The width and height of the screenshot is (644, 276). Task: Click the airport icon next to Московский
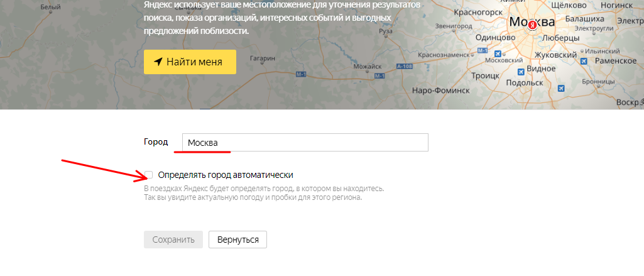point(498,54)
